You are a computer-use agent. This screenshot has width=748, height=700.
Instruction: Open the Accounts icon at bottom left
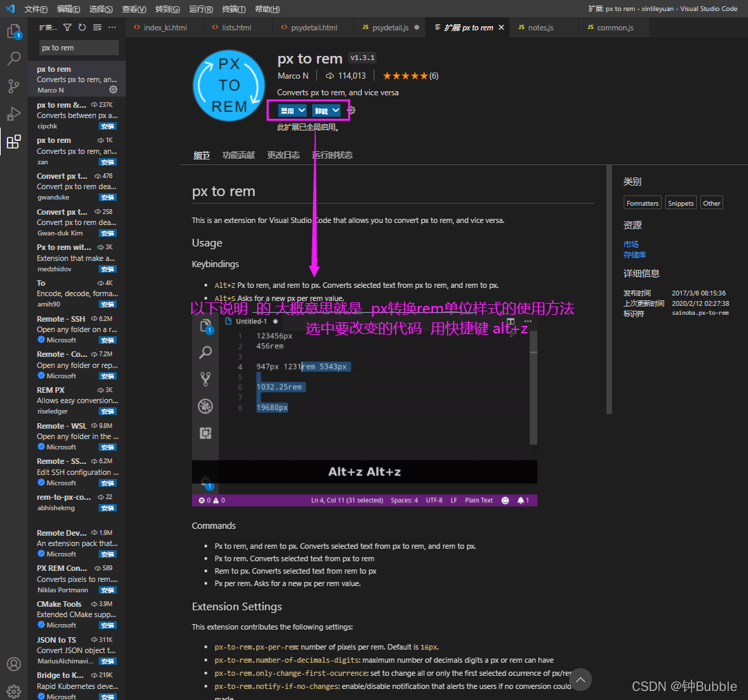14,664
